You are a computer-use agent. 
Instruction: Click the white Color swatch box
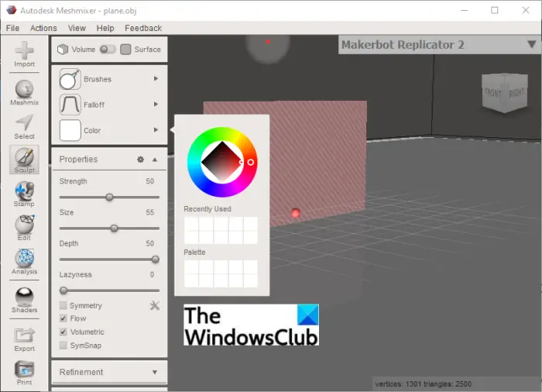[x=70, y=130]
